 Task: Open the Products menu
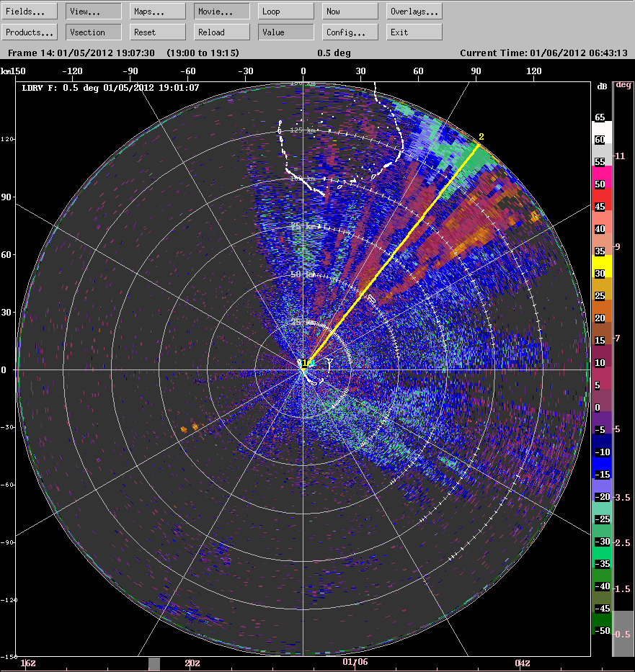[x=28, y=32]
